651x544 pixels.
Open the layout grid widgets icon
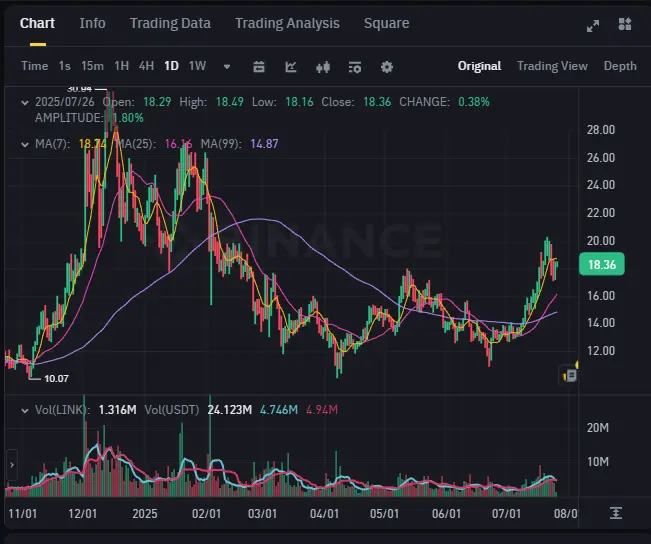tap(625, 24)
